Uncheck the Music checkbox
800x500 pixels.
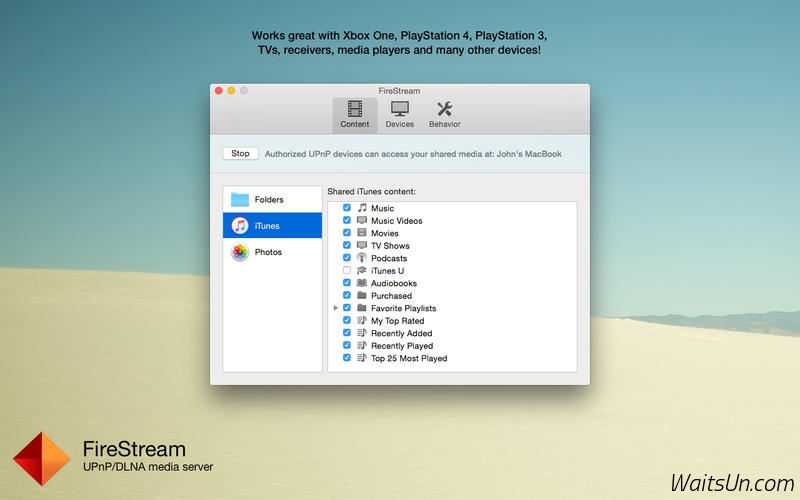click(347, 208)
